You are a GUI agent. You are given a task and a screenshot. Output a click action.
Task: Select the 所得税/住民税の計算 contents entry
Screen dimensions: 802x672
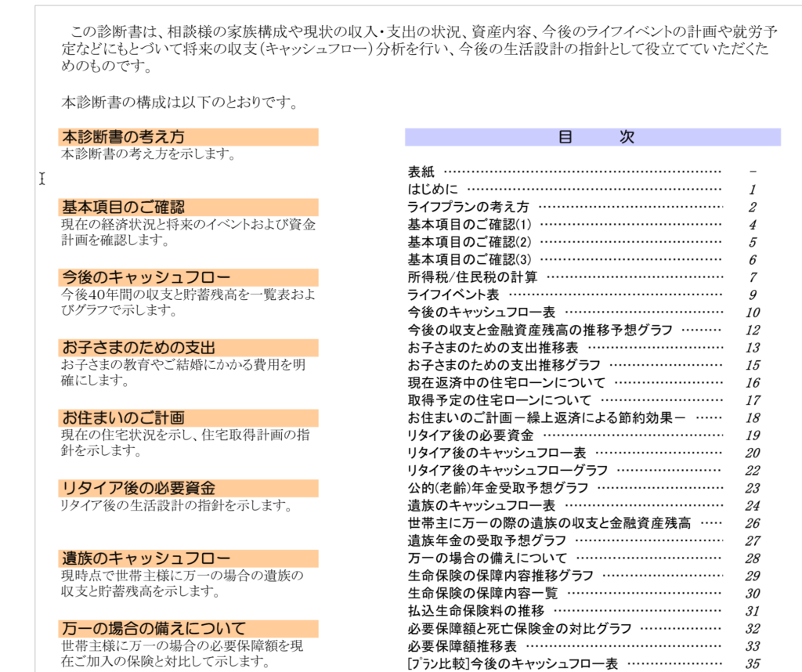(472, 277)
